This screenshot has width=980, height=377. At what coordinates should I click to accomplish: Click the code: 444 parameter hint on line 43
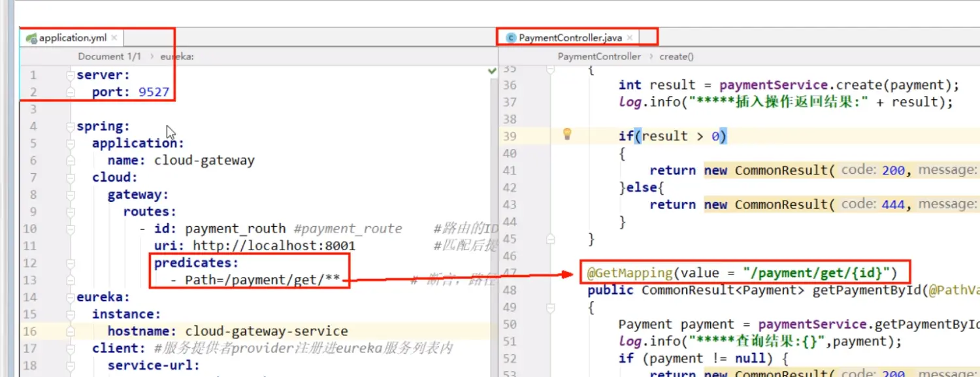874,204
